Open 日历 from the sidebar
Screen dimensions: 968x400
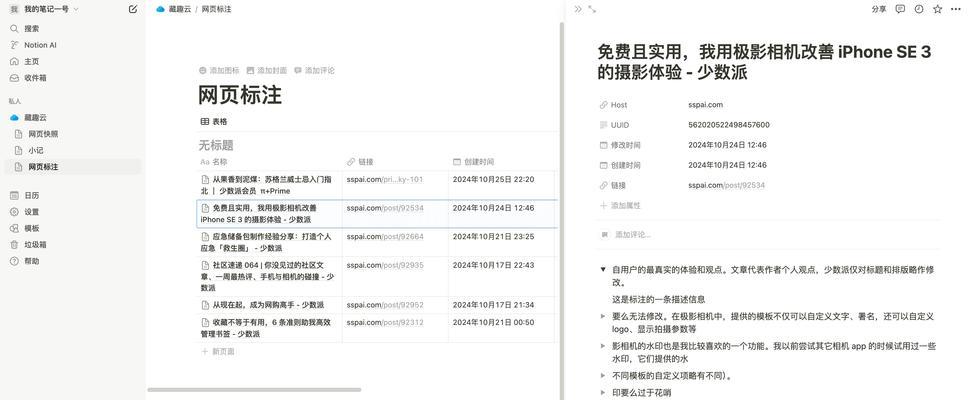[31, 196]
